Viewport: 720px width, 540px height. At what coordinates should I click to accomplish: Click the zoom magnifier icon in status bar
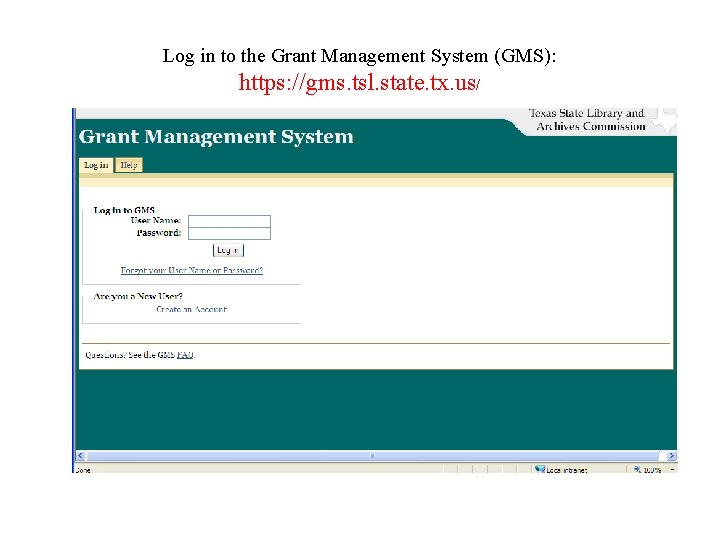[637, 469]
